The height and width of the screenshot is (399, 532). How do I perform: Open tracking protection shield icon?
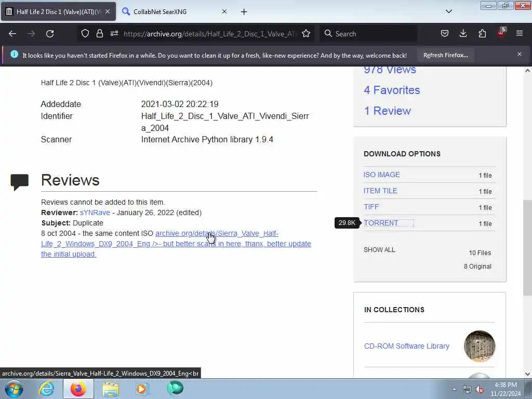85,34
